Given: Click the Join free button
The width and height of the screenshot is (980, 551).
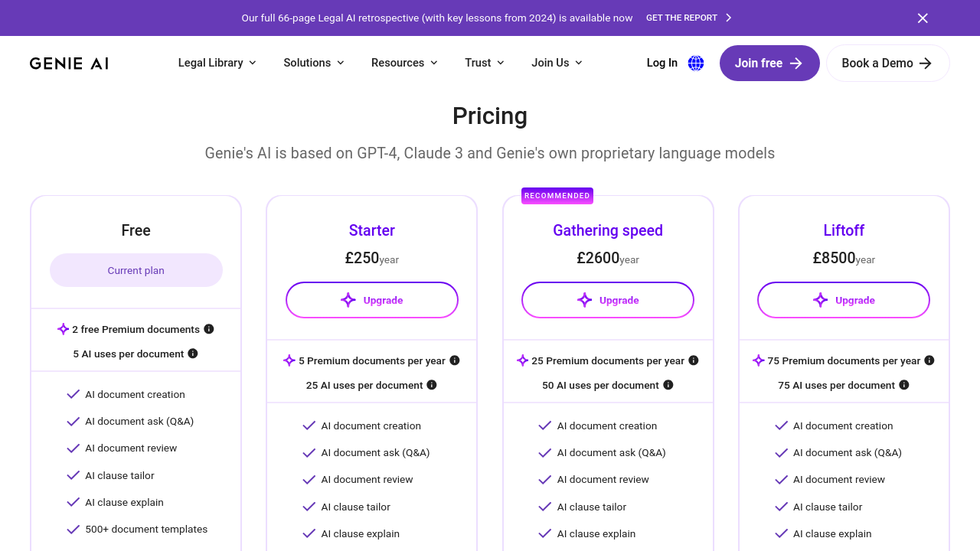Looking at the screenshot, I should 769,64.
